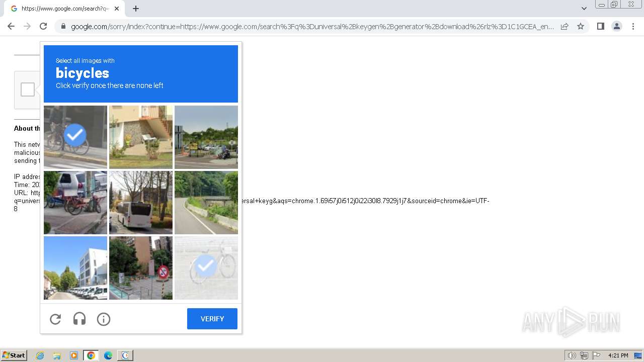Reload the captcha challenge
The height and width of the screenshot is (362, 644).
(55, 319)
